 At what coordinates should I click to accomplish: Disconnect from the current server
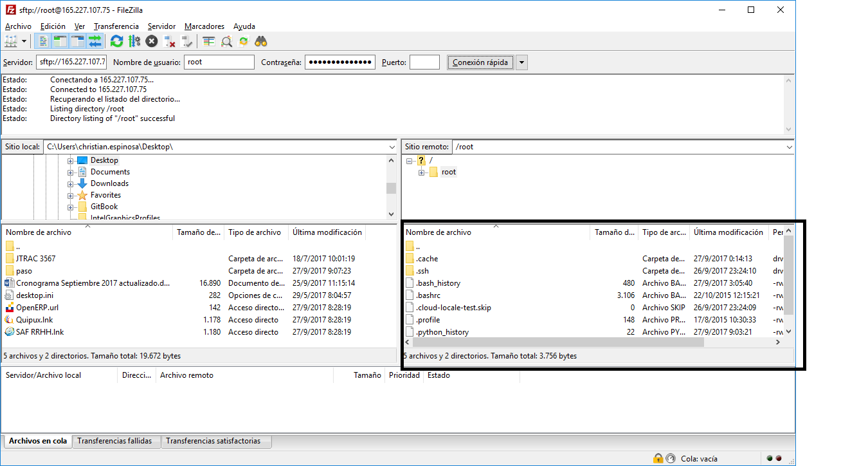tap(169, 41)
